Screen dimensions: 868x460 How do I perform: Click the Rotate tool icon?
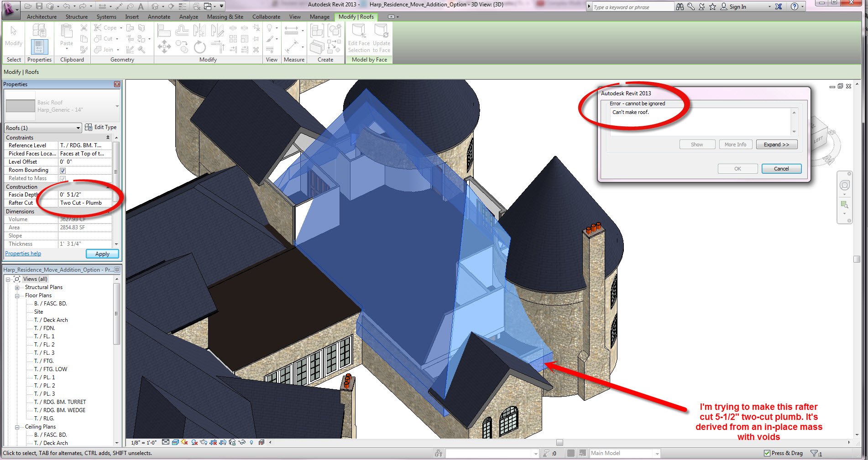(x=199, y=47)
